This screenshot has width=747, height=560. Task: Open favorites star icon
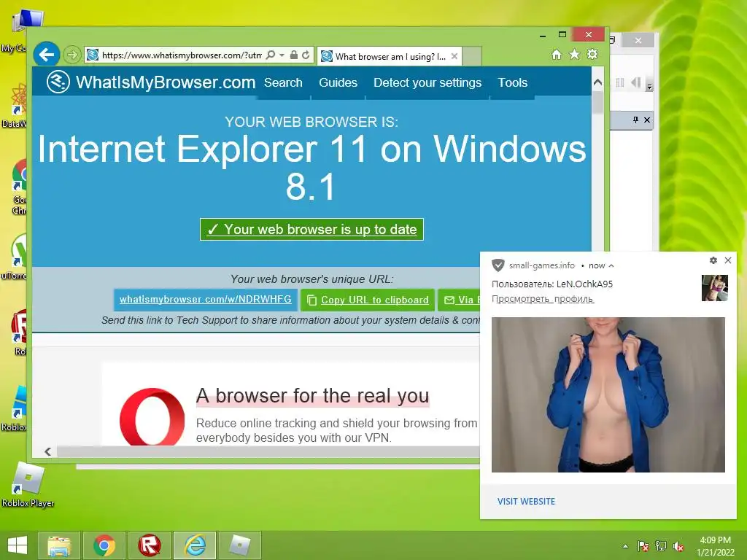[x=575, y=54]
